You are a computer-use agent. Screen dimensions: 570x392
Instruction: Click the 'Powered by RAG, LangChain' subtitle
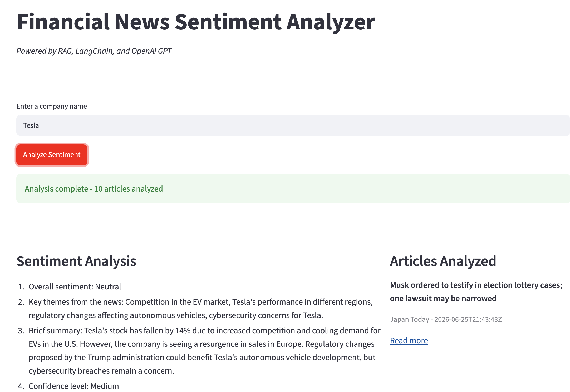coord(94,51)
